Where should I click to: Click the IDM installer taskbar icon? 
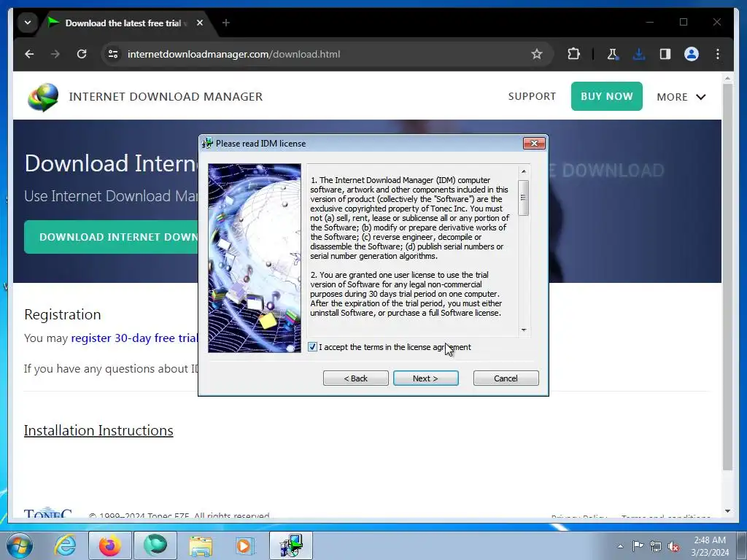click(x=291, y=545)
